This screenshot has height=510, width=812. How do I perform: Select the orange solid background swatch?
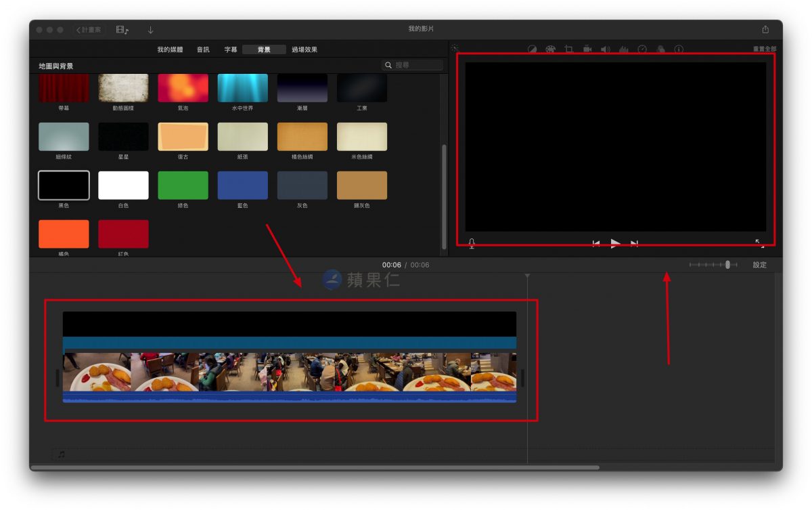pos(64,234)
